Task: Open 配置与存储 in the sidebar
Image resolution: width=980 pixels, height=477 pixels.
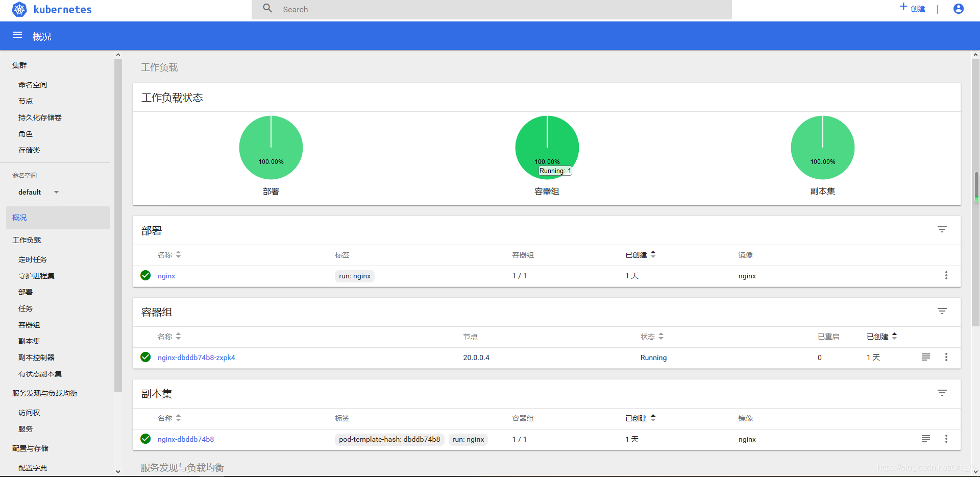Action: [30, 448]
